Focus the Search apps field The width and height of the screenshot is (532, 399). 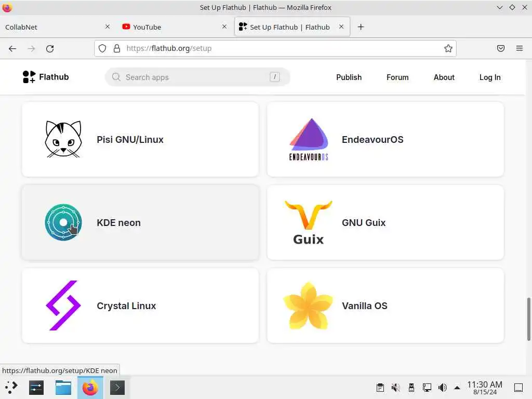click(197, 77)
